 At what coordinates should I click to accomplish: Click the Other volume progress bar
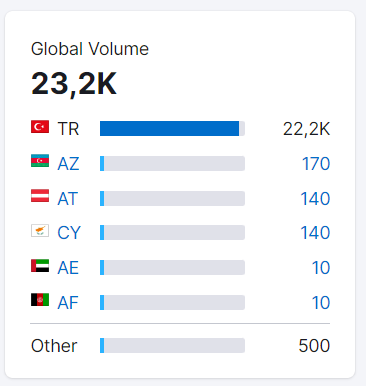coord(172,345)
